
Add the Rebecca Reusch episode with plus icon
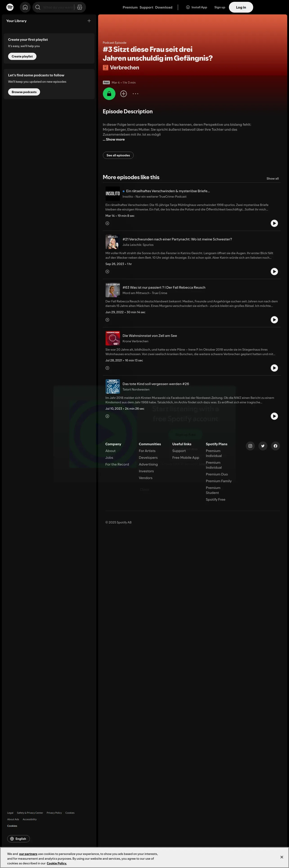click(107, 320)
